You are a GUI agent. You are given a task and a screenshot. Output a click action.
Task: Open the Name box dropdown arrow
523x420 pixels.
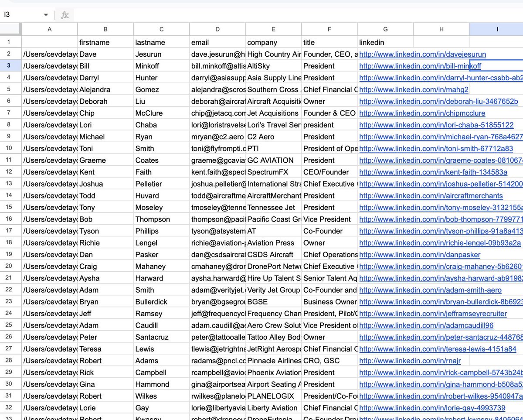click(46, 15)
